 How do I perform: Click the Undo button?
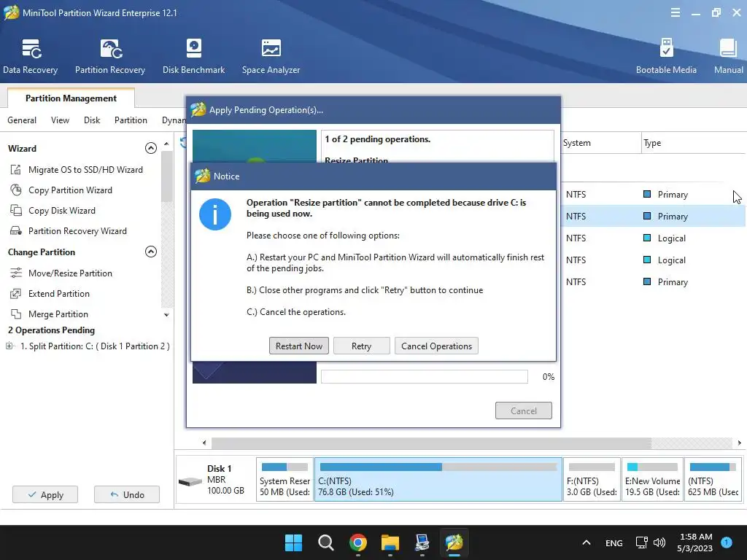127,495
